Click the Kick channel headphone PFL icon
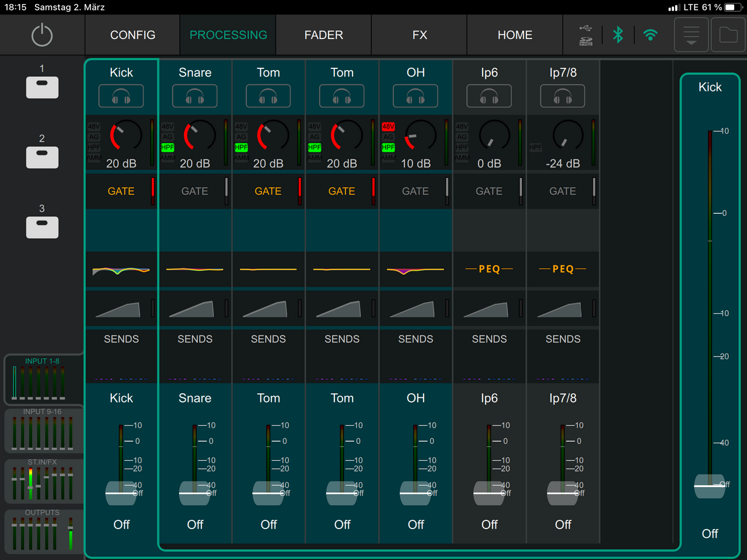Image resolution: width=747 pixels, height=560 pixels. click(121, 96)
